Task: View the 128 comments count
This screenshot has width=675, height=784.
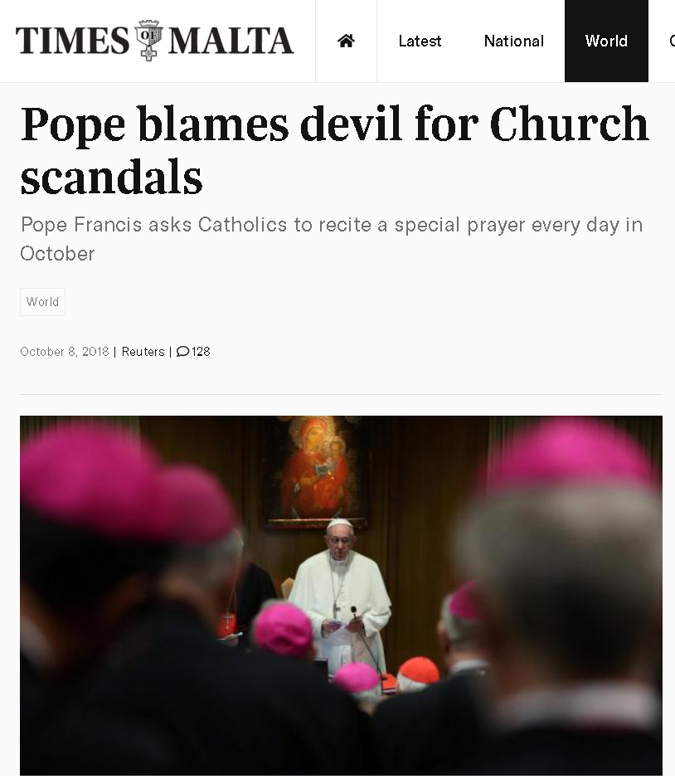Action: (201, 352)
